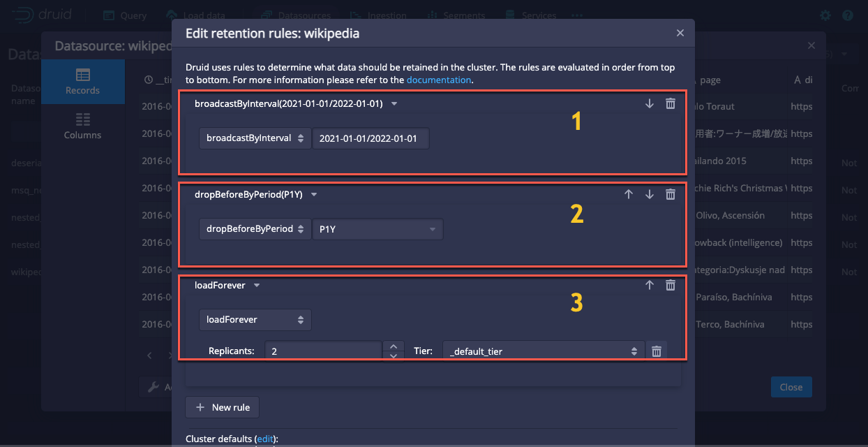Collapse the loadForever rule header caret
The width and height of the screenshot is (868, 447).
[x=256, y=285]
